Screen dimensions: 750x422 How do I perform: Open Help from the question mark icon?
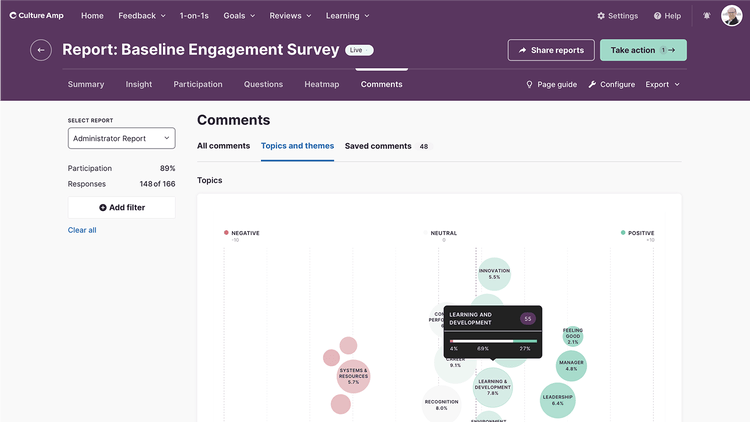(x=667, y=16)
